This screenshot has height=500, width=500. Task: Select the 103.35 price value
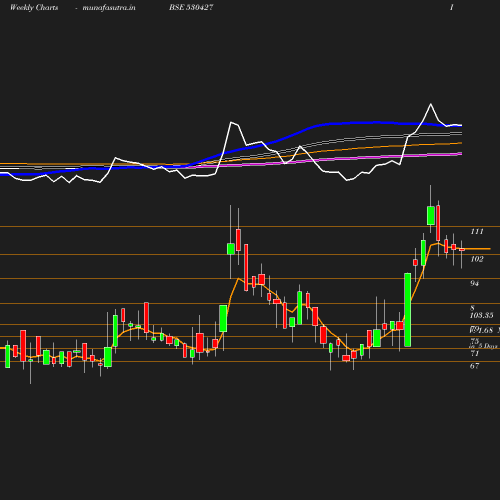(x=482, y=315)
